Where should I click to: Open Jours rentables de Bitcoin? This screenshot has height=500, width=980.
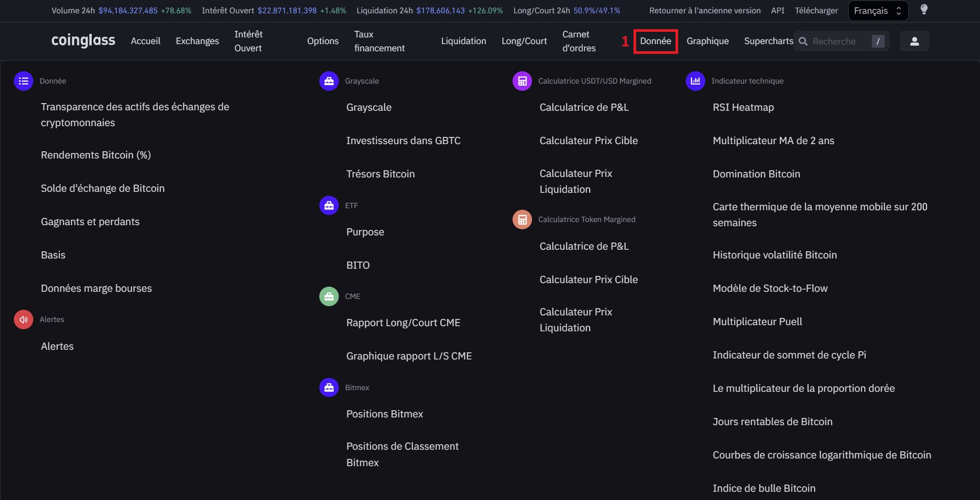(773, 422)
